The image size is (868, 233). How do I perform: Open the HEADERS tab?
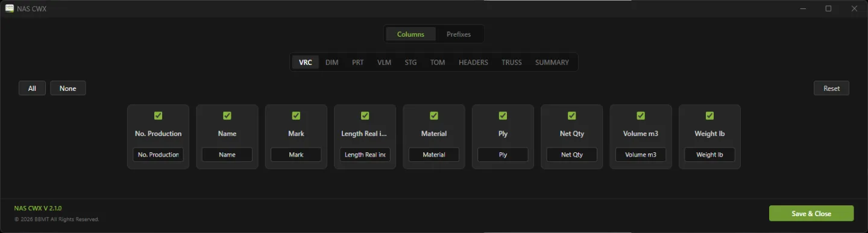click(x=473, y=63)
